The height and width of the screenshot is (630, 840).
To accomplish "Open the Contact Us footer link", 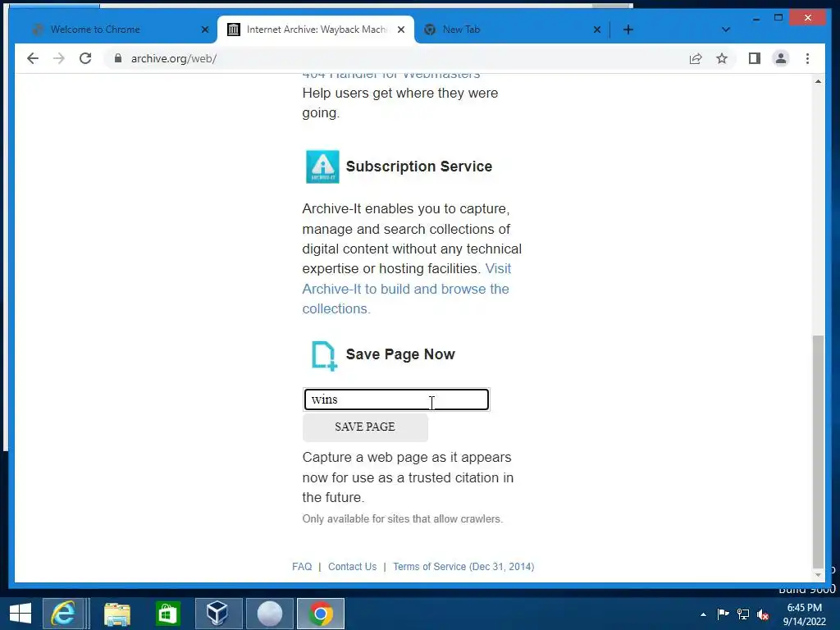I will (x=352, y=567).
